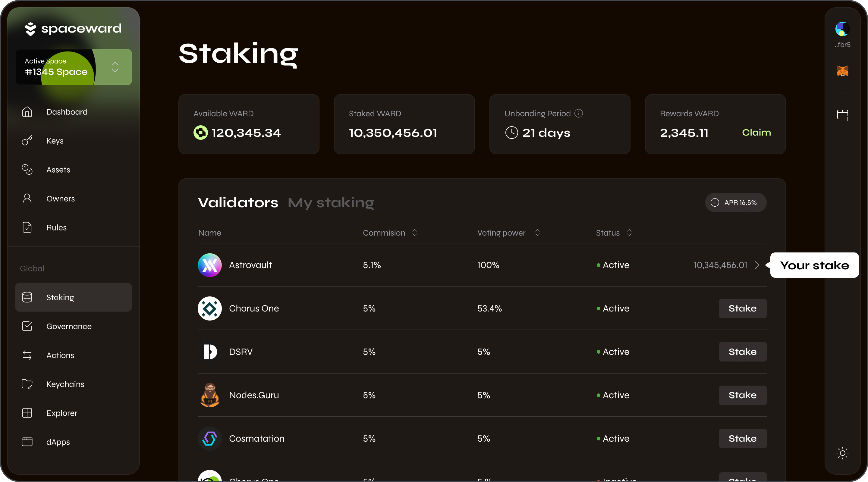Image resolution: width=868 pixels, height=482 pixels.
Task: Open the Dashboard from the sidebar
Action: (x=27, y=112)
